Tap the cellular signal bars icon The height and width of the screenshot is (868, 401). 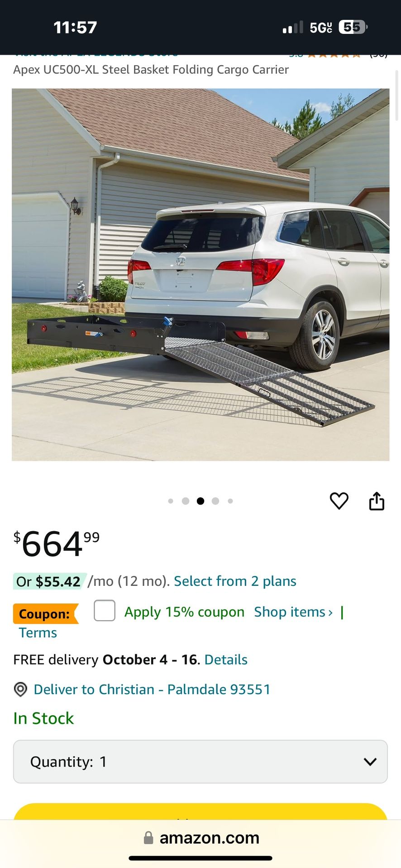292,28
